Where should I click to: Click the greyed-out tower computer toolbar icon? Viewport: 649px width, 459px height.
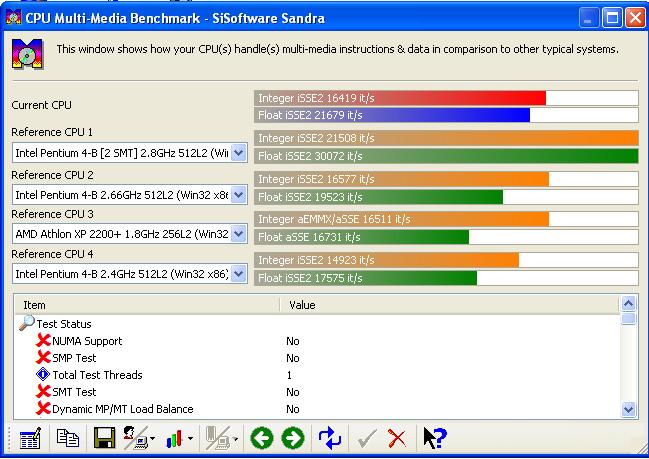(218, 438)
